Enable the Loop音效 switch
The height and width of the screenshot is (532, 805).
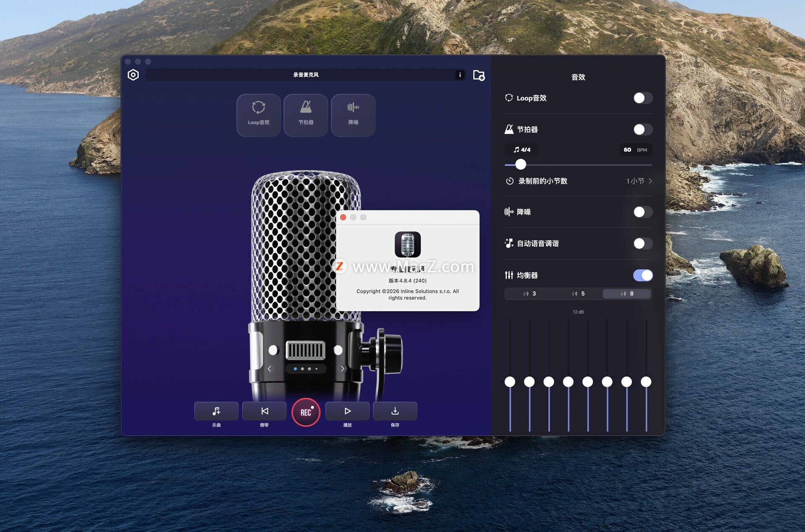(642, 98)
